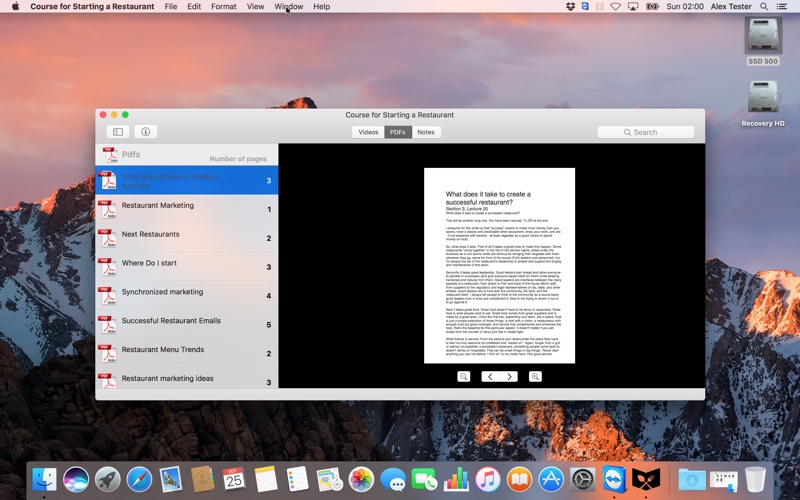Switch to the Videos tab
Image resolution: width=800 pixels, height=500 pixels.
(368, 132)
